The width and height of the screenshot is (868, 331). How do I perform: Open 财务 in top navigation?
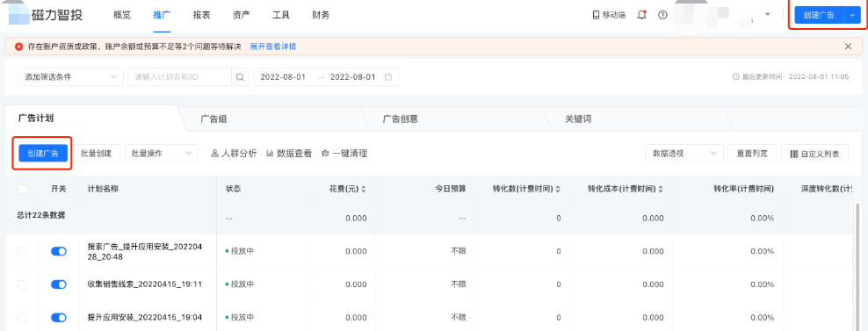click(321, 15)
